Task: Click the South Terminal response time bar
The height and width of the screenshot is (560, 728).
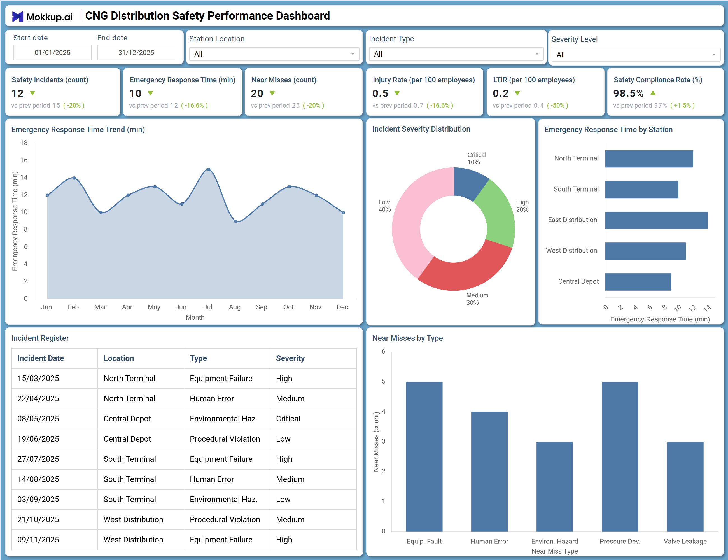Action: click(641, 190)
